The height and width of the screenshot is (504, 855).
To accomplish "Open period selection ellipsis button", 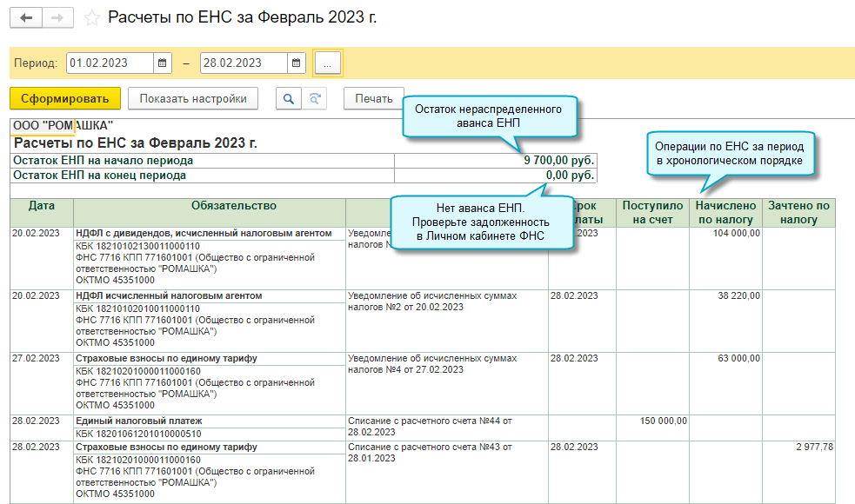I will click(327, 63).
